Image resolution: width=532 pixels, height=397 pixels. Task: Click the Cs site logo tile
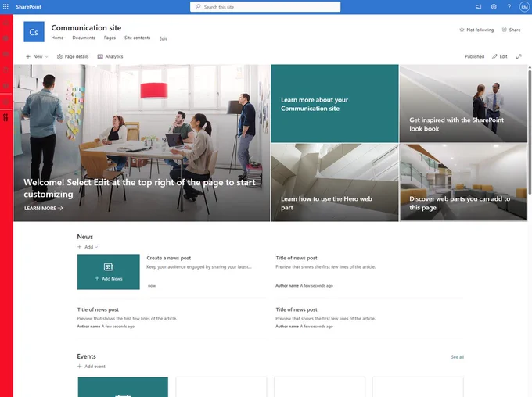[34, 32]
